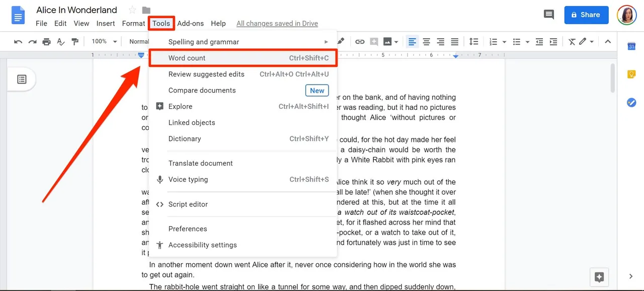Viewport: 644px width, 291px height.
Task: Open the Insert menu
Action: click(x=106, y=23)
